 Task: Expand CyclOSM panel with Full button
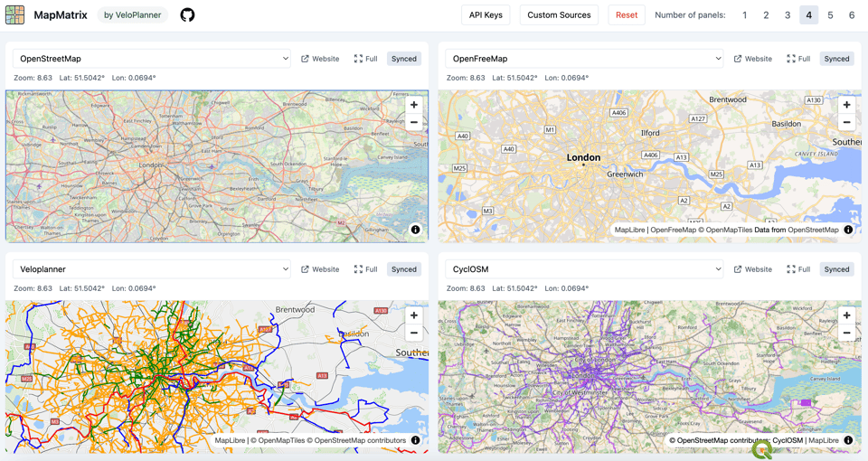click(798, 269)
